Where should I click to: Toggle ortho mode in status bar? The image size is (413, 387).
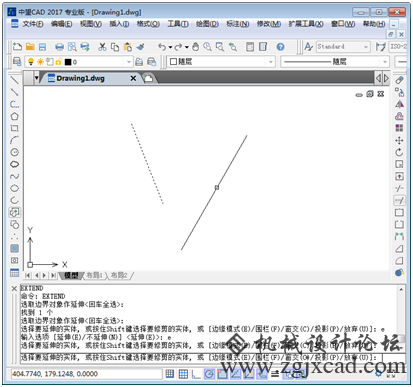click(196, 374)
